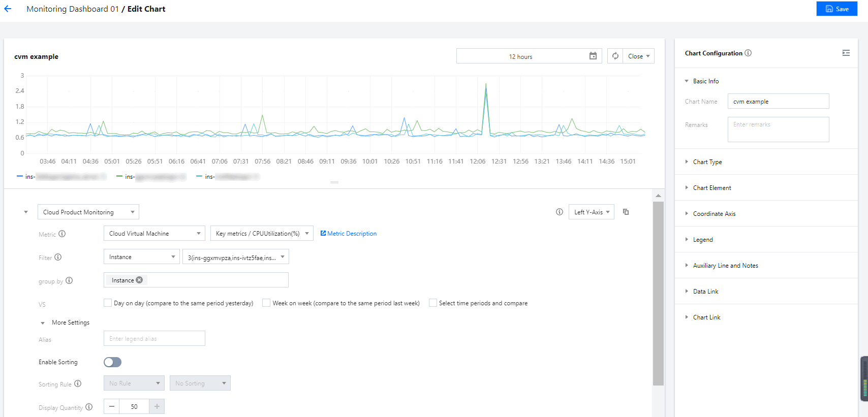The image size is (868, 417).
Task: Turn on the Enable Sorting switch
Action: pyautogui.click(x=112, y=362)
